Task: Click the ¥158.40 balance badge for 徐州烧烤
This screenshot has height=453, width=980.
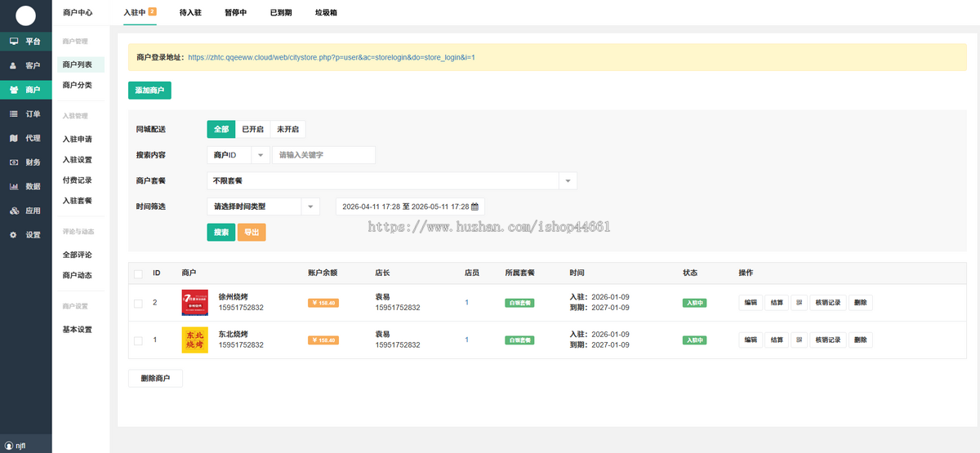Action: click(x=323, y=303)
